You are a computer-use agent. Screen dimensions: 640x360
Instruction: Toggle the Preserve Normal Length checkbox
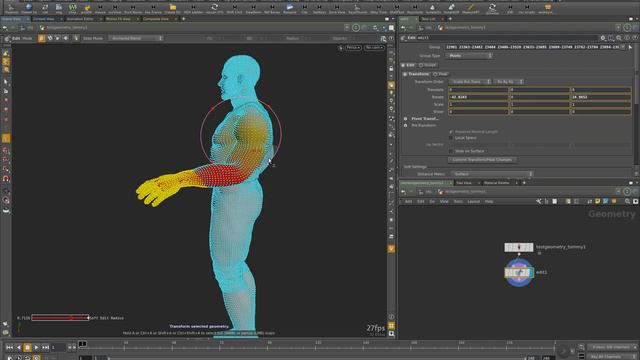tap(451, 132)
